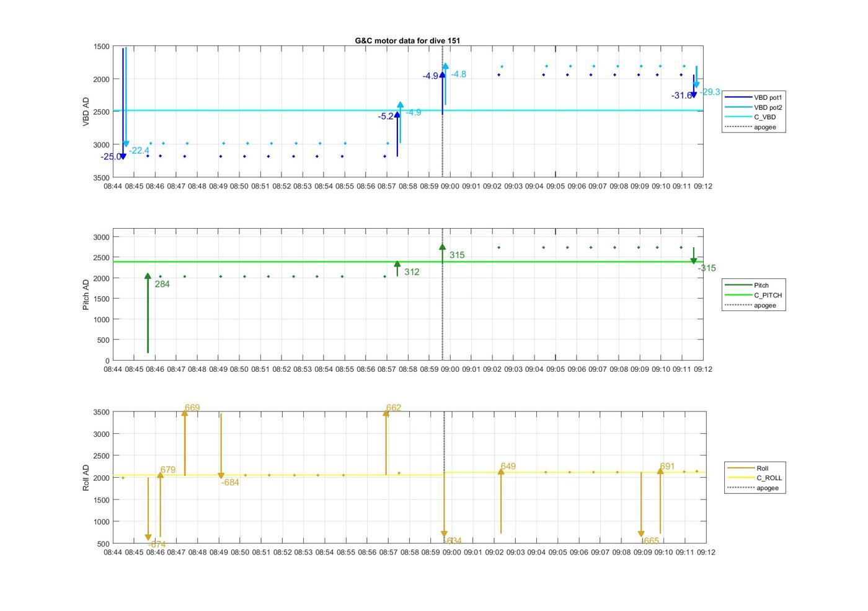Click the '3500' tick on Roll AD axis

102,412
